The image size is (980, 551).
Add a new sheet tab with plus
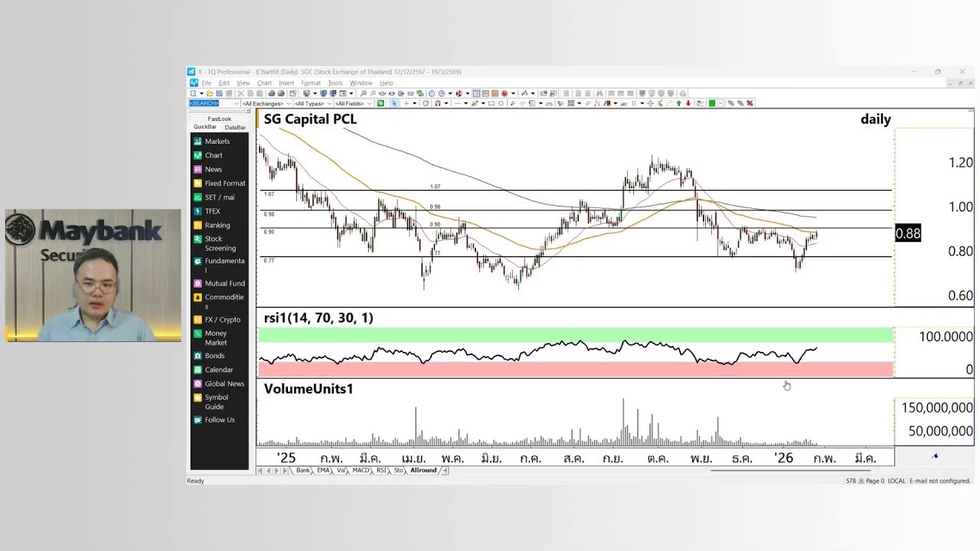[x=446, y=471]
